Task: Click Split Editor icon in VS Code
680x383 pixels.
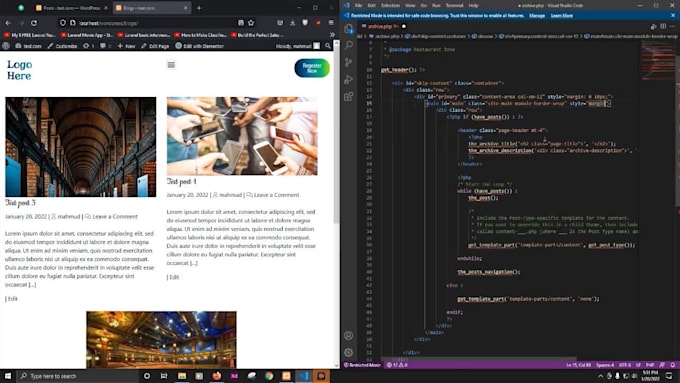Action: coord(663,26)
